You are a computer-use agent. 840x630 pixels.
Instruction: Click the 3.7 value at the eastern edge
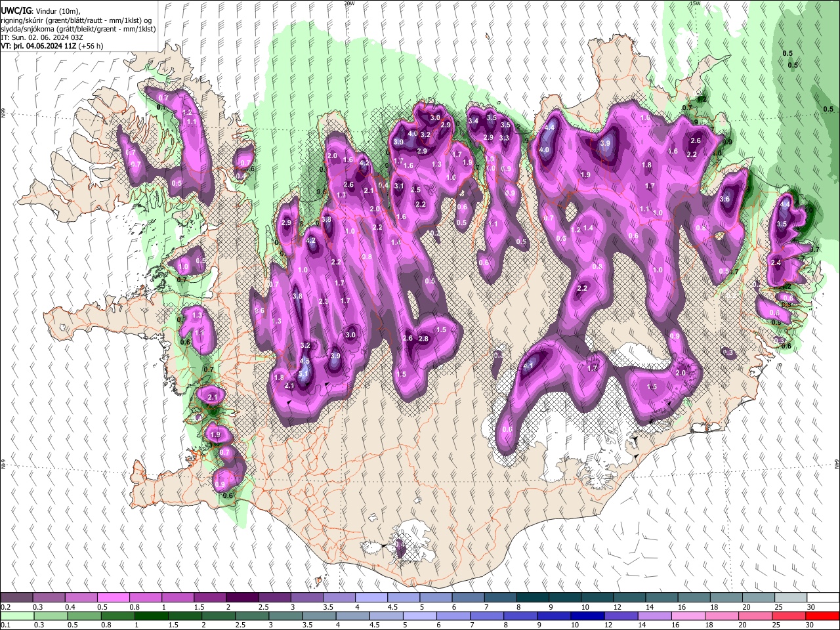814,249
